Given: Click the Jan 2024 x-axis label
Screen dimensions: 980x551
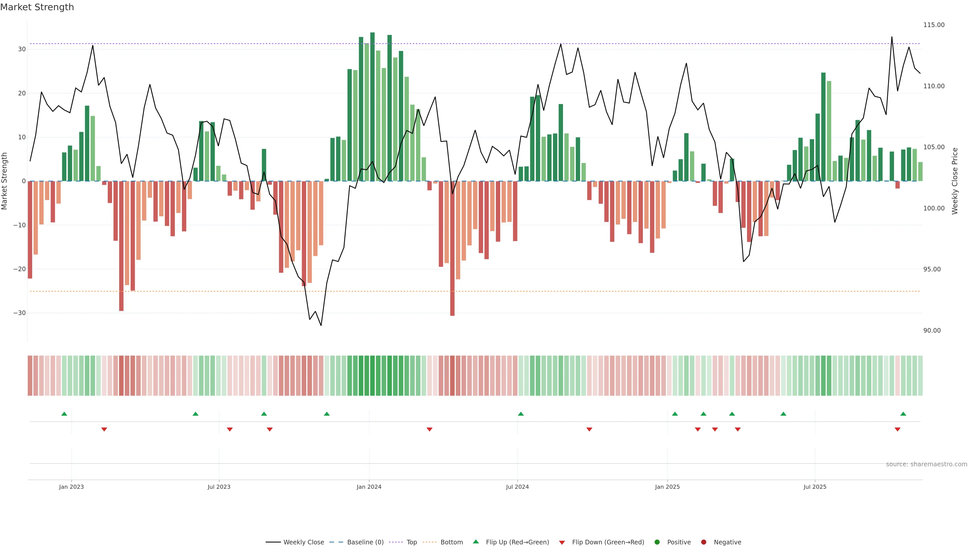Looking at the screenshot, I should tap(369, 487).
